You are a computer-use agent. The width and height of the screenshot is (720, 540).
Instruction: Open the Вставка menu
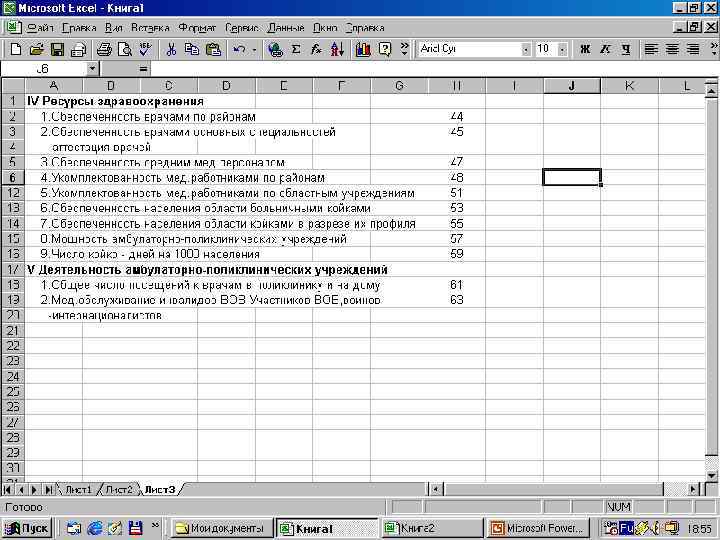tap(150, 28)
